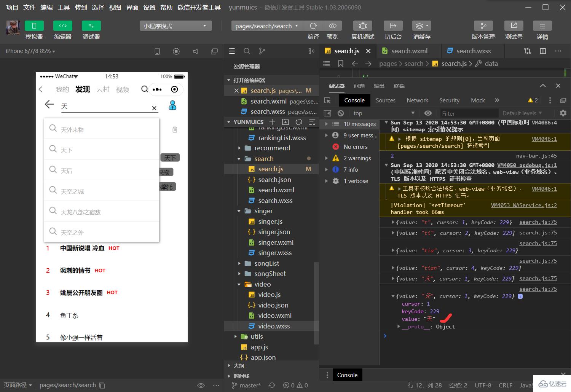Viewport: 571px width, 392px height.
Task: Click the split editor icon
Action: pos(543,51)
